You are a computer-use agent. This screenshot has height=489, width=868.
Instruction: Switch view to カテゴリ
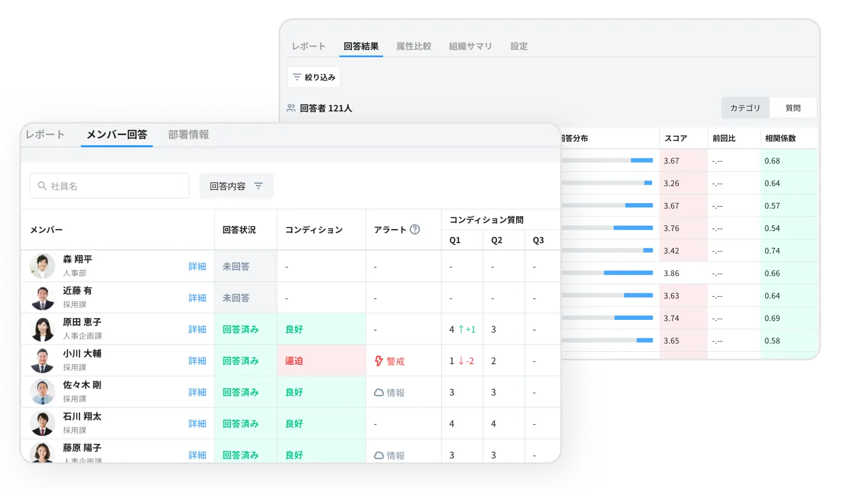pos(745,108)
